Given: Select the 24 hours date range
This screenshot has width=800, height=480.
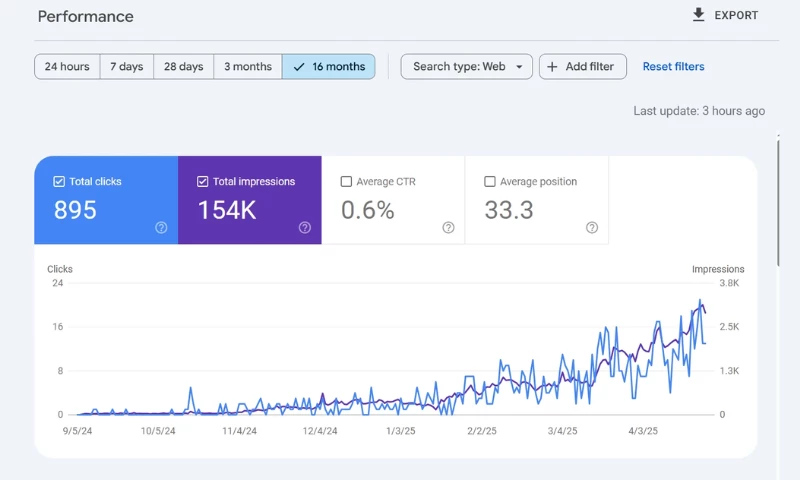Looking at the screenshot, I should click(67, 67).
